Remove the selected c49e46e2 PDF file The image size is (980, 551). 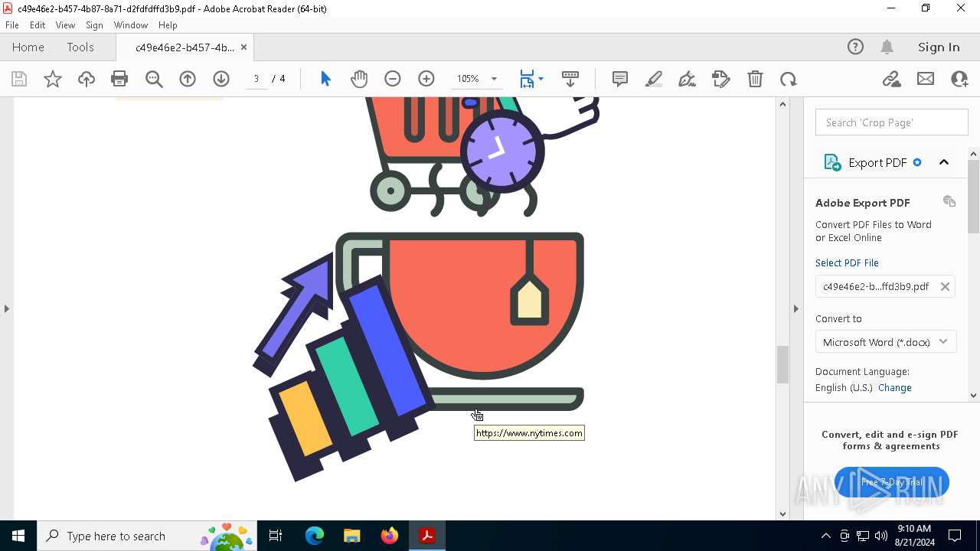[x=945, y=286]
